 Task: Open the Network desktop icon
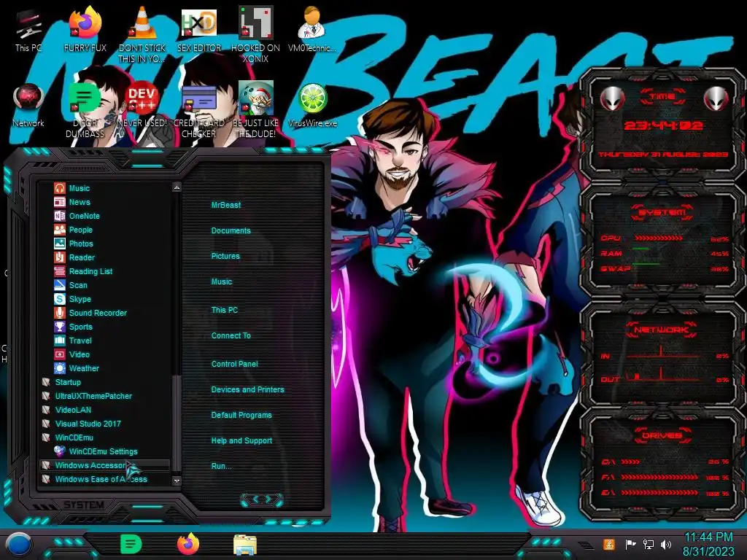(x=28, y=106)
